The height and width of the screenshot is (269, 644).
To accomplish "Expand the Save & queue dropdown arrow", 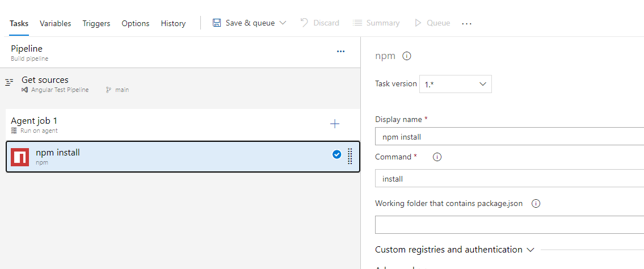I will (283, 23).
